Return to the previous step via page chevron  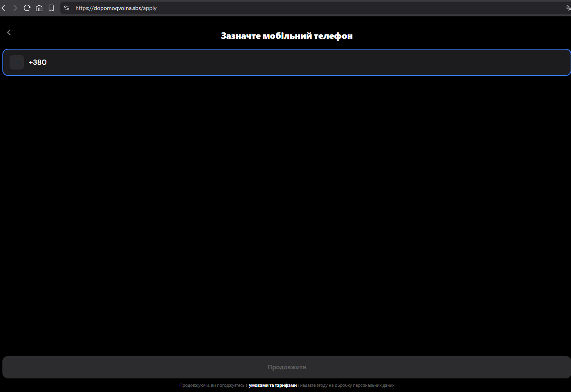click(9, 32)
